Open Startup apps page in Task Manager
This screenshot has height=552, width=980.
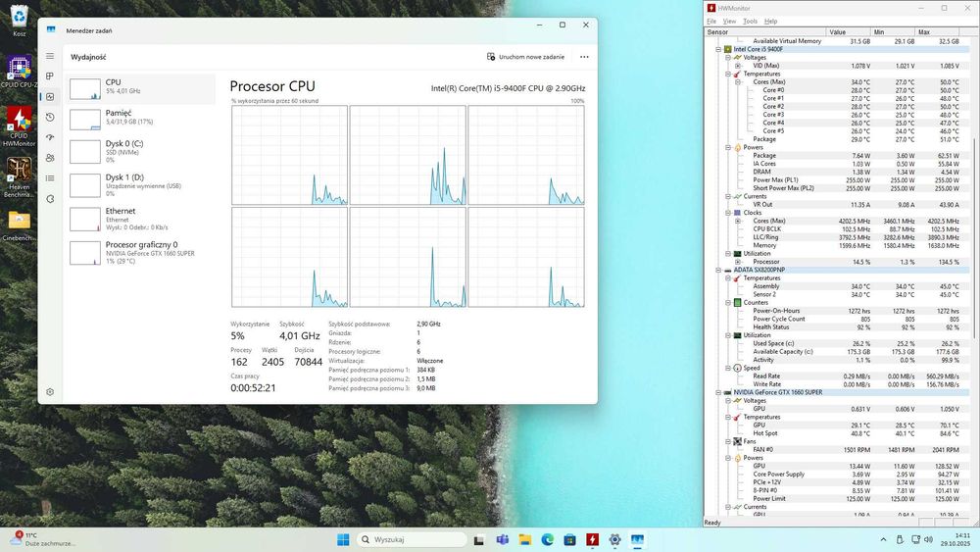50,137
